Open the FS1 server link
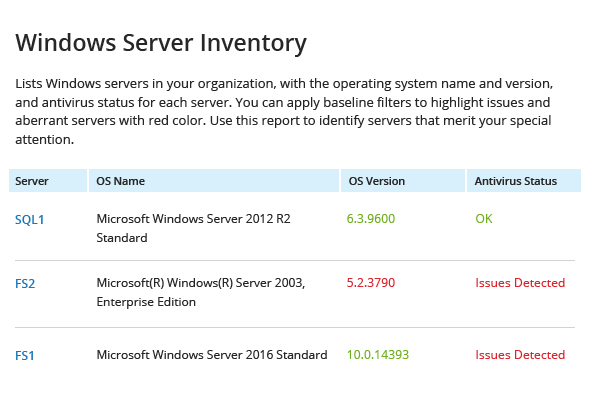590x395 pixels. point(24,356)
